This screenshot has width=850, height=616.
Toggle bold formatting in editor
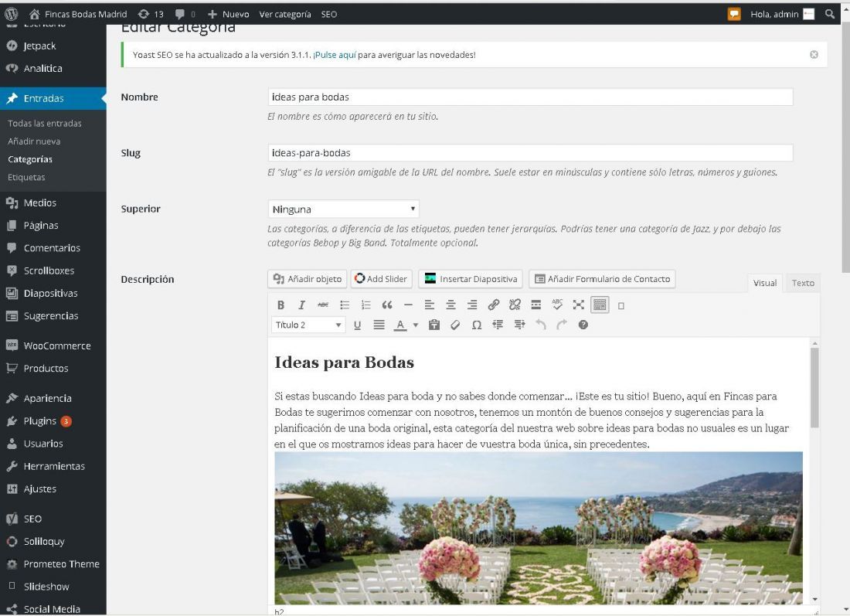pos(280,305)
